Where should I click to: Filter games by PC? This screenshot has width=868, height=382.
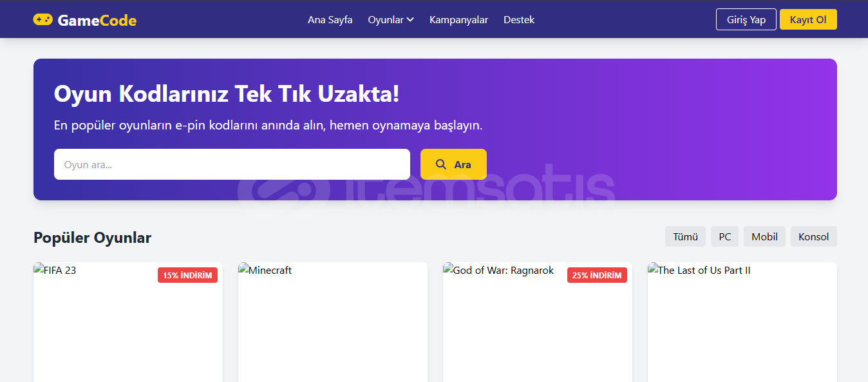pos(725,236)
